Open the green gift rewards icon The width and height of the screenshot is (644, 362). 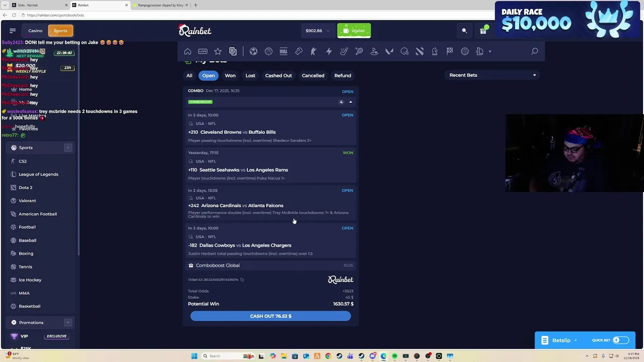tap(484, 30)
